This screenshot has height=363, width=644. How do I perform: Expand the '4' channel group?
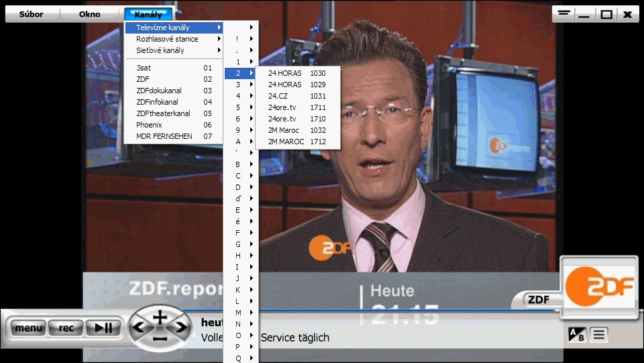[x=241, y=96]
